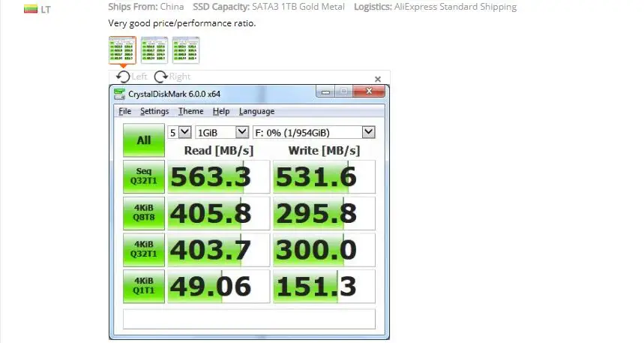
Task: Expand the drive selector F: 0% (1/954GiB)
Action: coord(368,132)
